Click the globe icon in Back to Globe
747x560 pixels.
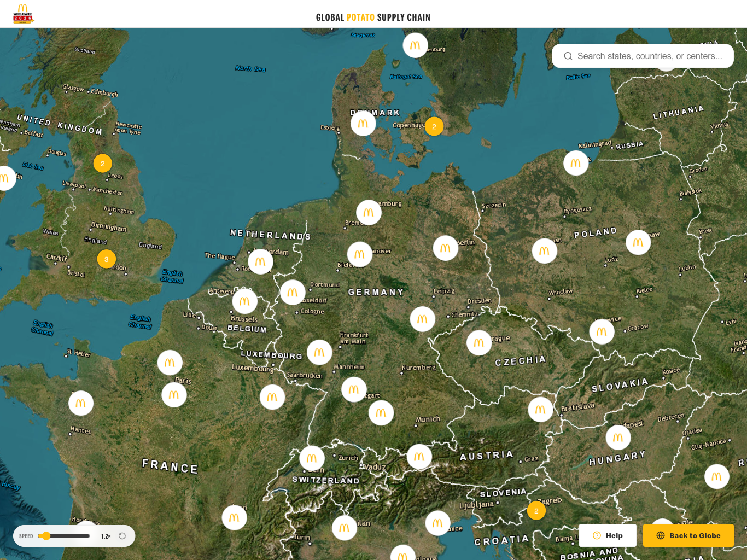coord(661,535)
